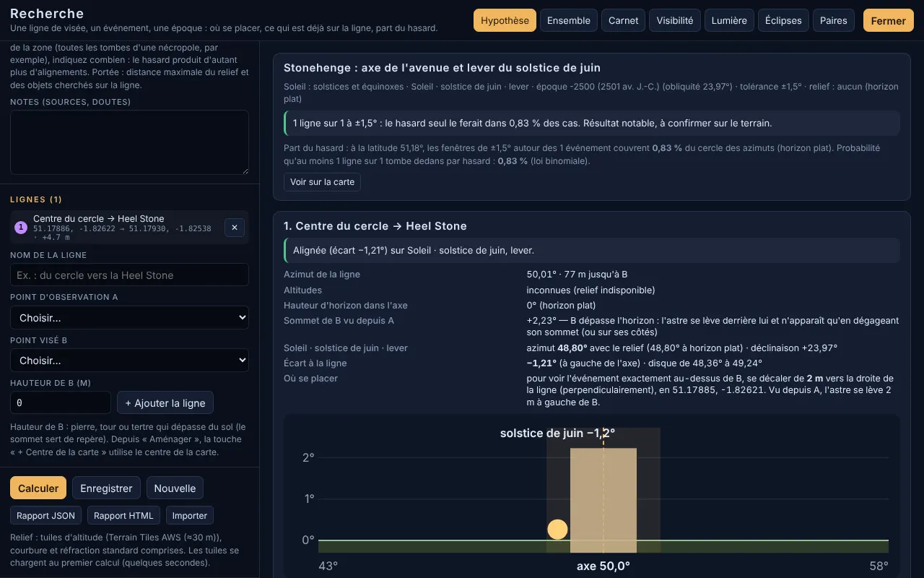The height and width of the screenshot is (578, 924).
Task: Focus the Notes text area
Action: click(x=129, y=142)
